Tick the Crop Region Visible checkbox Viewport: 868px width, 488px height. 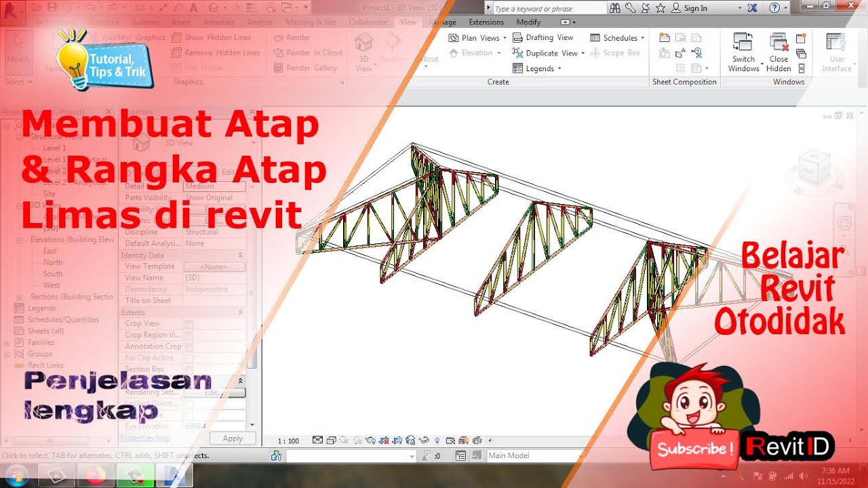[189, 335]
